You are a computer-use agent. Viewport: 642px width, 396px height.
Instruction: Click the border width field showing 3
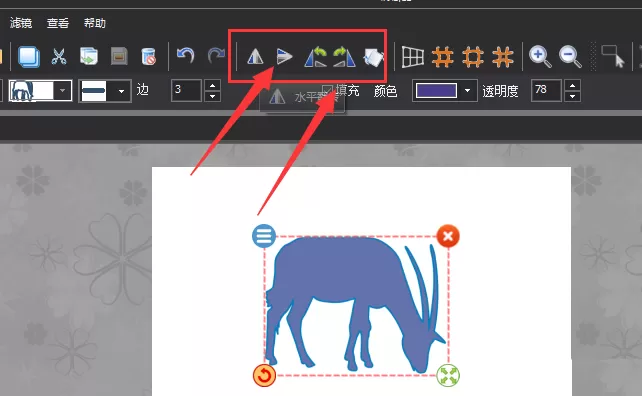click(186, 91)
